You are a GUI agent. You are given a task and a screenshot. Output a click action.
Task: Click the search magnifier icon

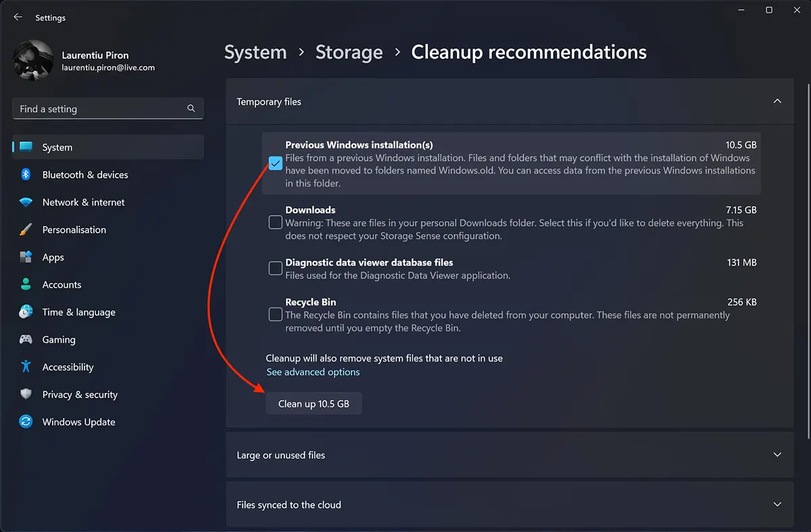191,108
